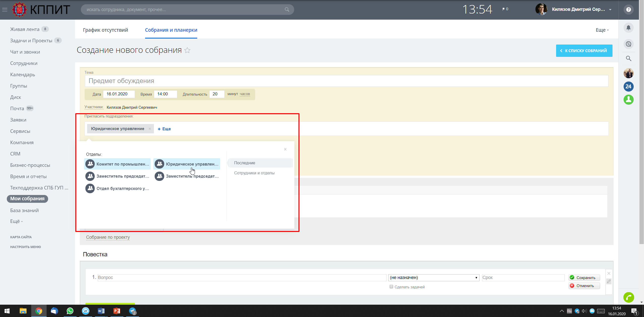Open the right sidebar search magnifier
The height and width of the screenshot is (317, 644).
tap(628, 59)
